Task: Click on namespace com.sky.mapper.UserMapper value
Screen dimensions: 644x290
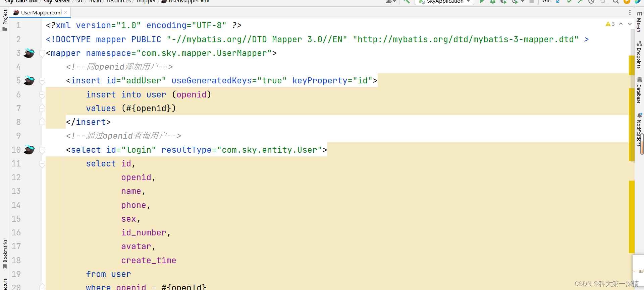Action: (x=204, y=53)
